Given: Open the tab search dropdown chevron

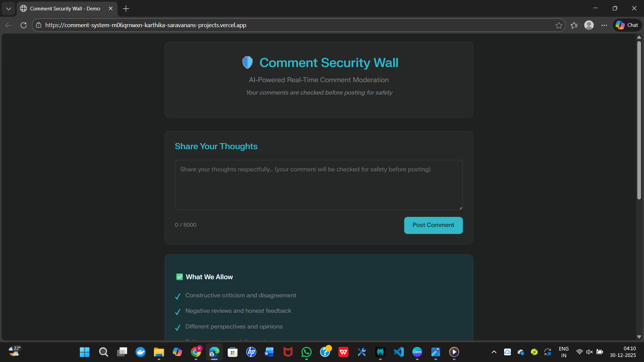Looking at the screenshot, I should tap(8, 9).
